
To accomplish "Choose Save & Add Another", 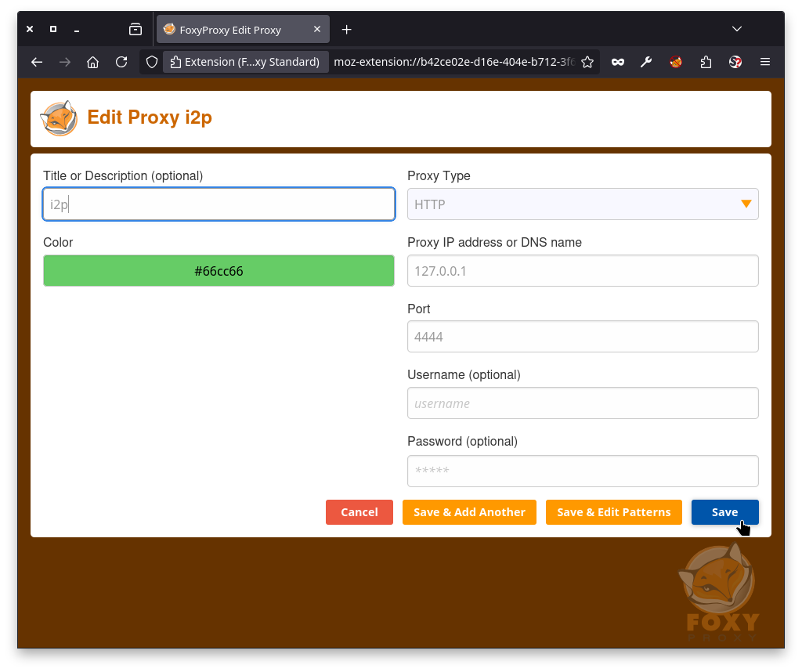I will pyautogui.click(x=469, y=512).
